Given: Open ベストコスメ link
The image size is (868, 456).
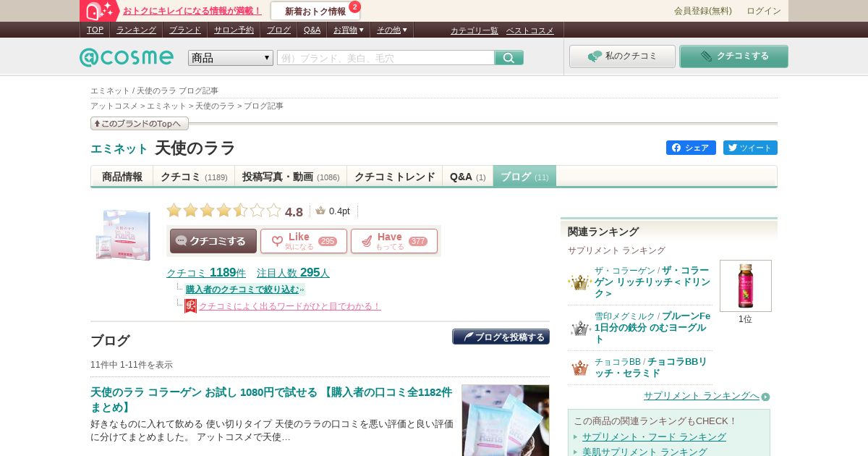Looking at the screenshot, I should coord(530,30).
